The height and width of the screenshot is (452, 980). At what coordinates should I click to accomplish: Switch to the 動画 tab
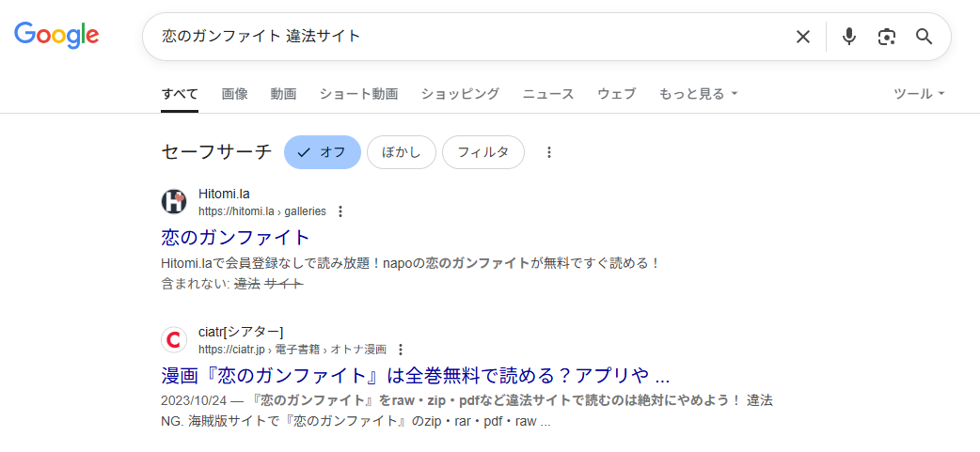point(283,94)
